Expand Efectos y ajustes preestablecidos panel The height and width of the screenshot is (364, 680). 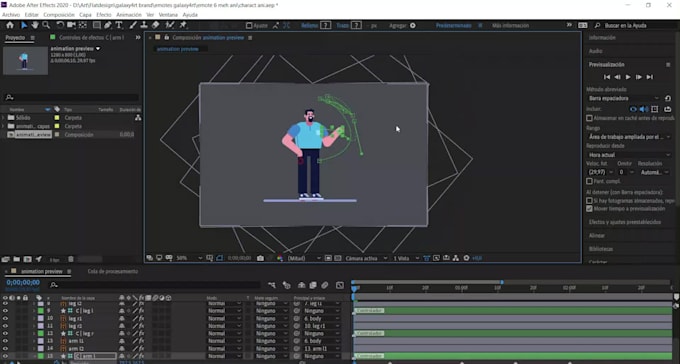[x=625, y=222]
